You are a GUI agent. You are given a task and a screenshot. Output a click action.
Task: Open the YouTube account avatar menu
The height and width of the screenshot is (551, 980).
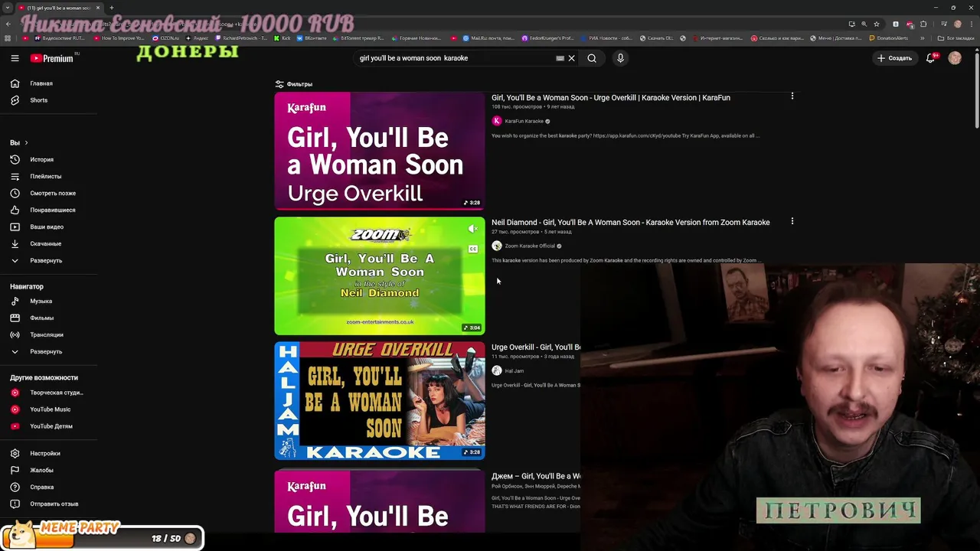pyautogui.click(x=955, y=58)
